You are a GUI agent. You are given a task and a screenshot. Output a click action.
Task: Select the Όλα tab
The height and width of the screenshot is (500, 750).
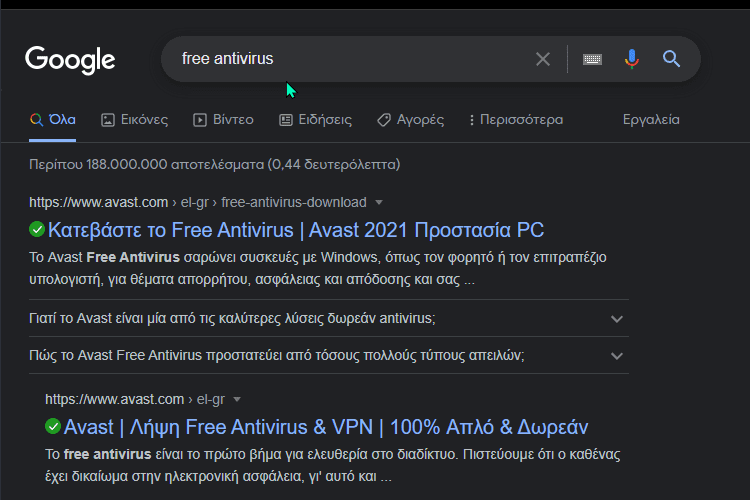pyautogui.click(x=53, y=120)
